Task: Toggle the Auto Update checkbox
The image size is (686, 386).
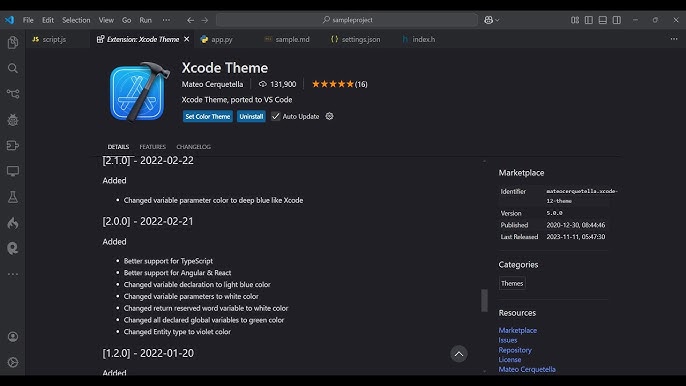Action: 275,116
